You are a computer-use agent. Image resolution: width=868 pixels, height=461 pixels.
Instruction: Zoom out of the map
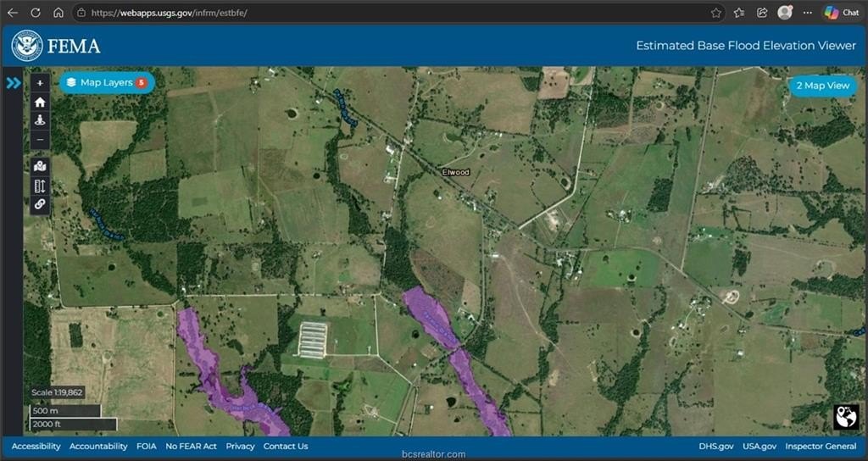coord(40,140)
